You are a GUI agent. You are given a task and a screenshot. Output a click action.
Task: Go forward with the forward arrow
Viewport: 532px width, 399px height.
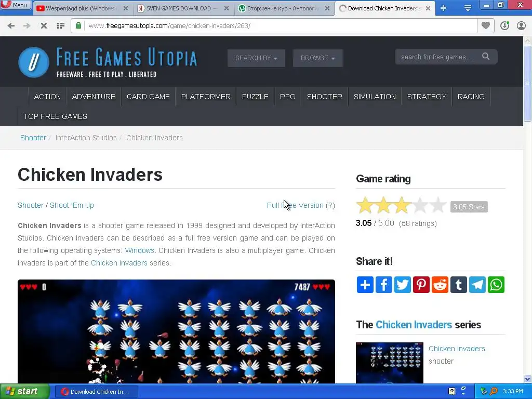27,26
